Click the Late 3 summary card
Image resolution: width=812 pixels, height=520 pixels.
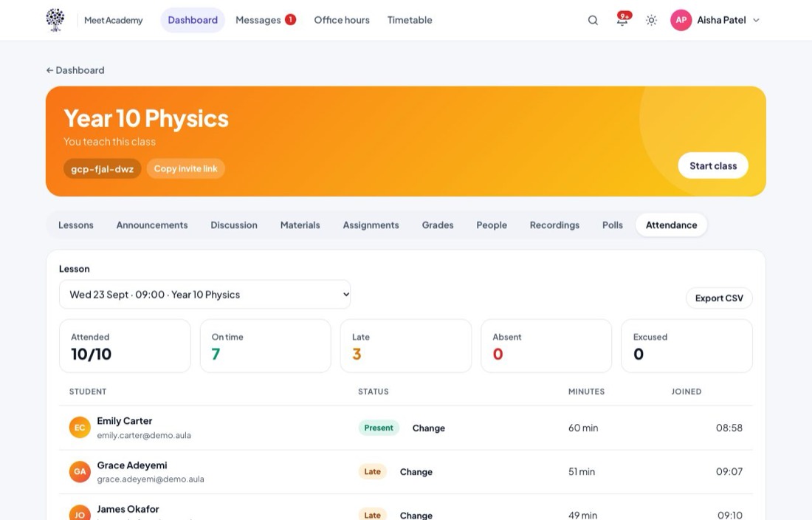406,346
